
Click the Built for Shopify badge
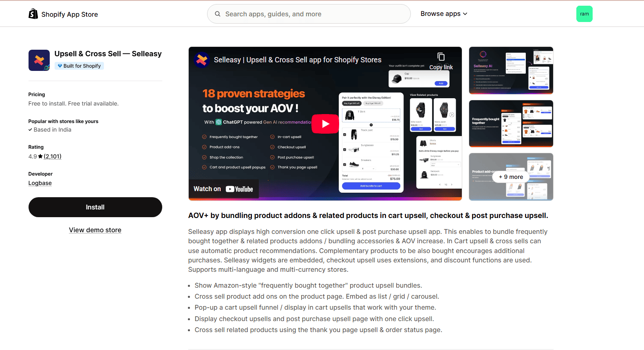[79, 66]
